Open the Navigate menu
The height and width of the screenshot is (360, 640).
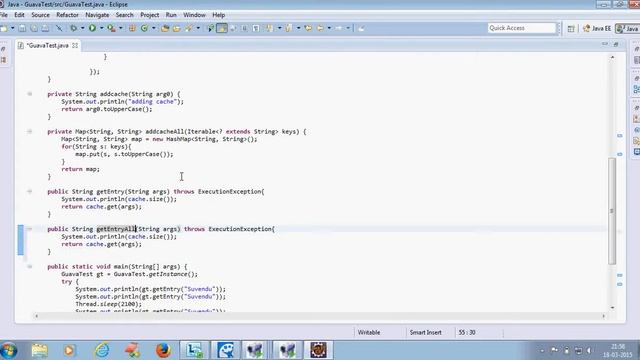[97, 15]
